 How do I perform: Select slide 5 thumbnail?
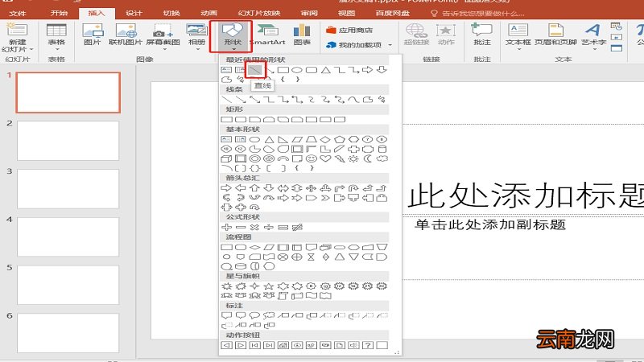pos(68,285)
